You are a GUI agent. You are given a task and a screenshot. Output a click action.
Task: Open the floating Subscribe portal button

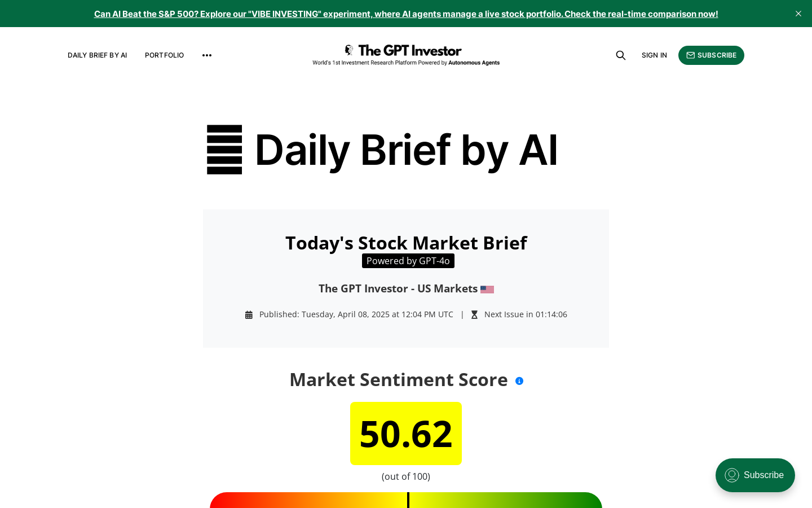(x=755, y=475)
